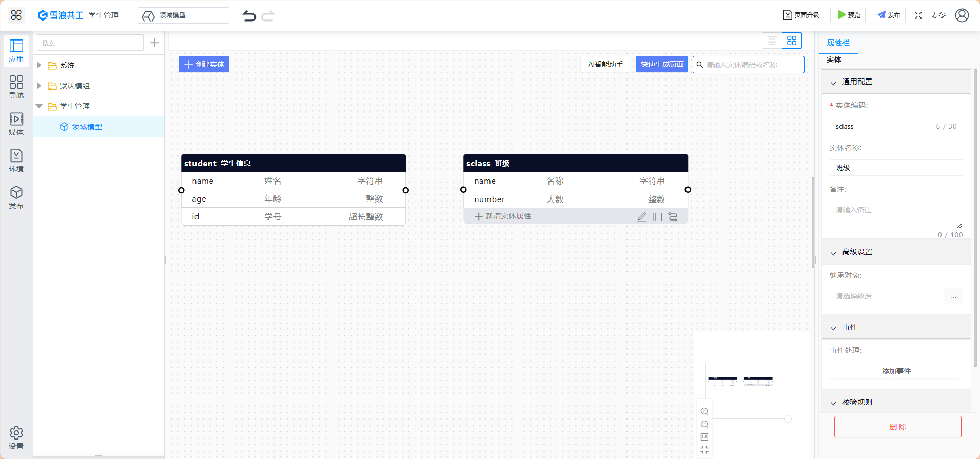
Task: Select the sclass number 人数 row
Action: tap(576, 199)
